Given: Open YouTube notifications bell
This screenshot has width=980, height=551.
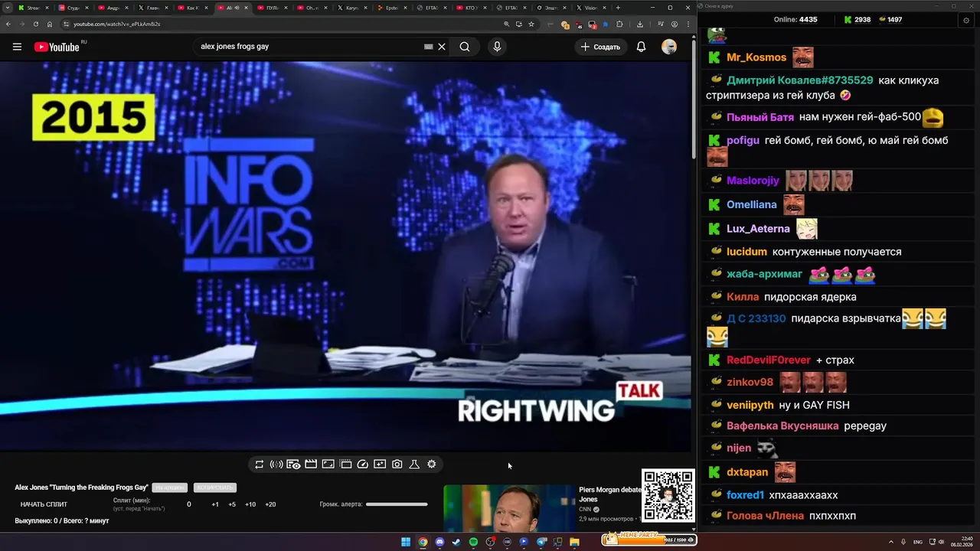Looking at the screenshot, I should (x=641, y=47).
